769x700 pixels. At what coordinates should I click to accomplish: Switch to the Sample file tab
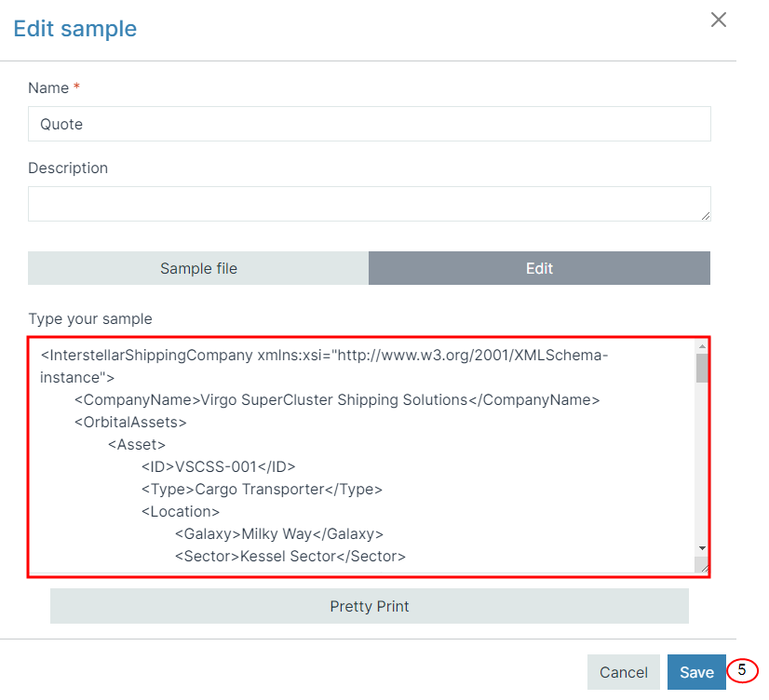tap(198, 268)
